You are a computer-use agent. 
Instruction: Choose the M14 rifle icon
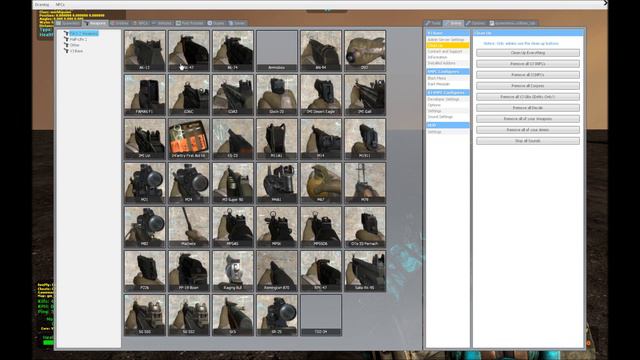click(x=321, y=139)
